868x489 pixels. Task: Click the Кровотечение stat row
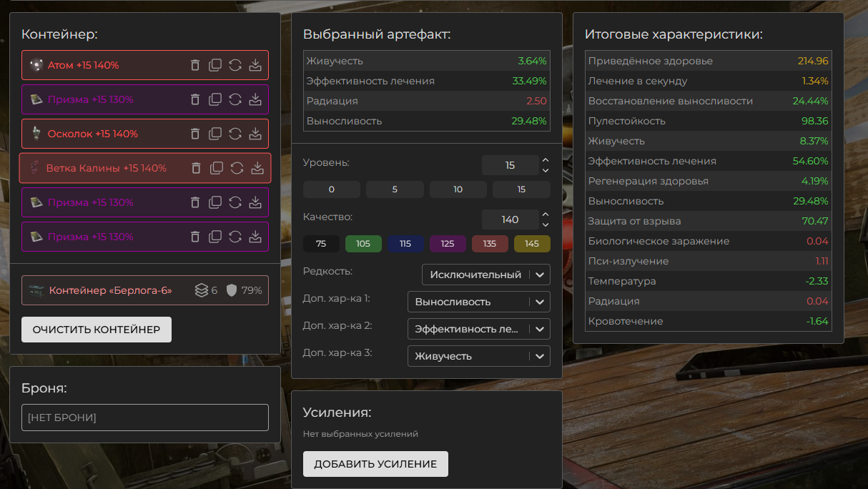coord(709,321)
